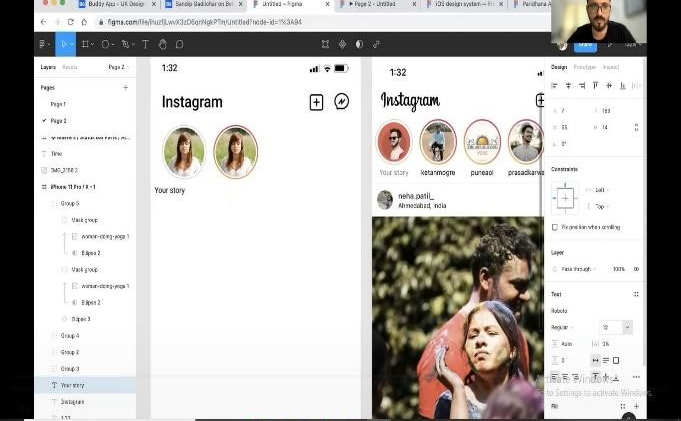Switch to Prototype tab

coord(584,67)
